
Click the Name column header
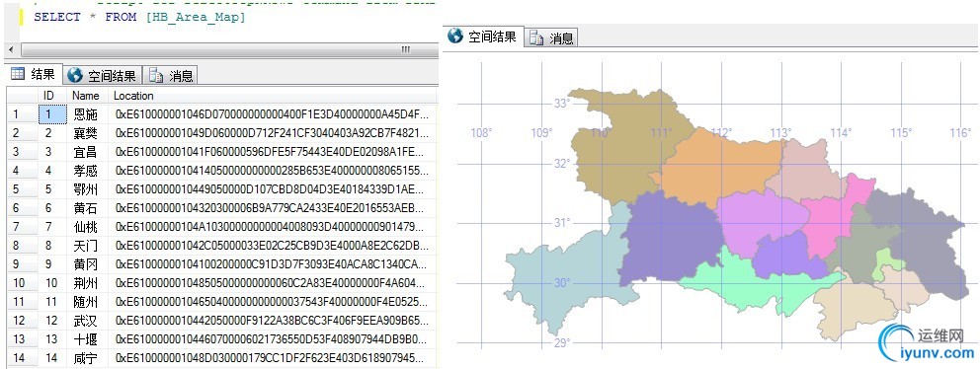(86, 96)
